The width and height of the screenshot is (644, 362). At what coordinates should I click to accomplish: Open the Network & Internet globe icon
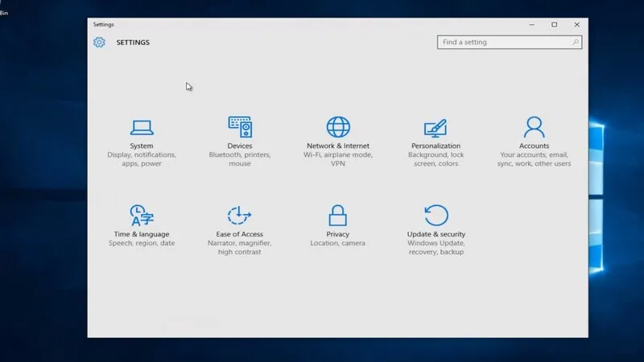[338, 127]
